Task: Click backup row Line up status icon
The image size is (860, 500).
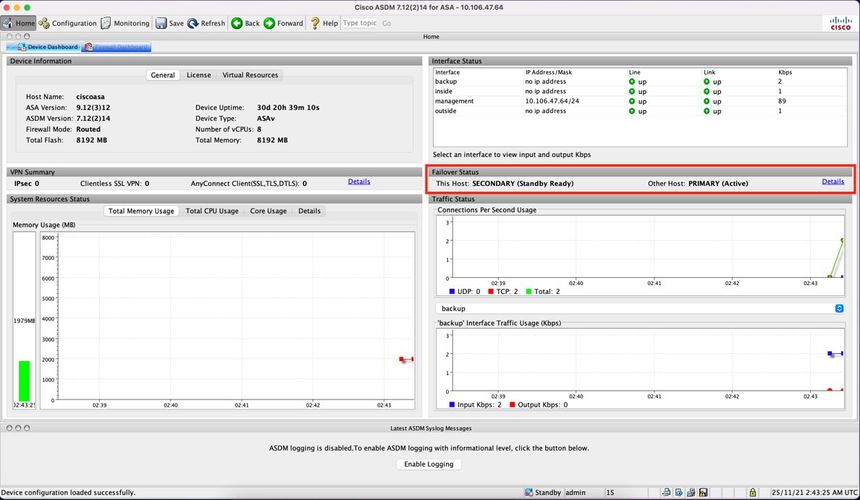Action: coord(632,82)
